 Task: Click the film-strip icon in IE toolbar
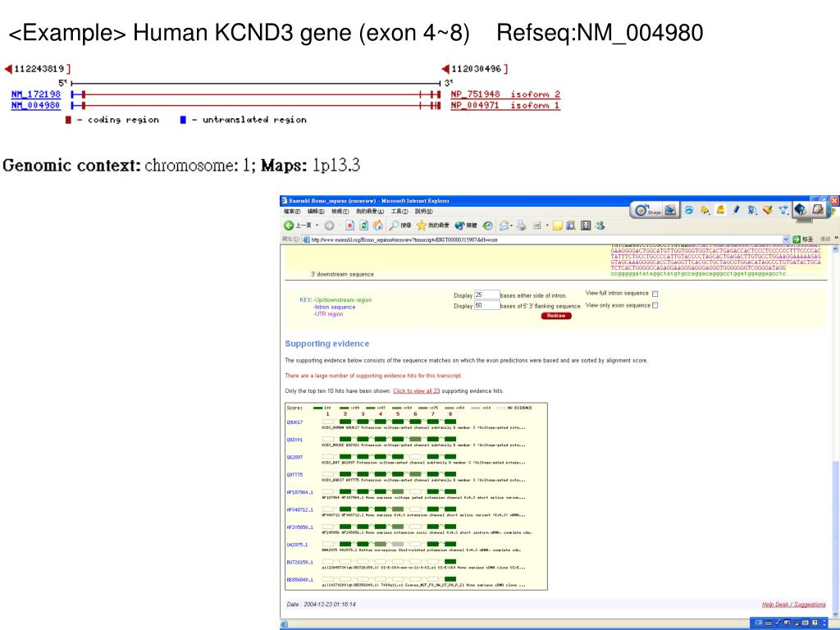(586, 226)
